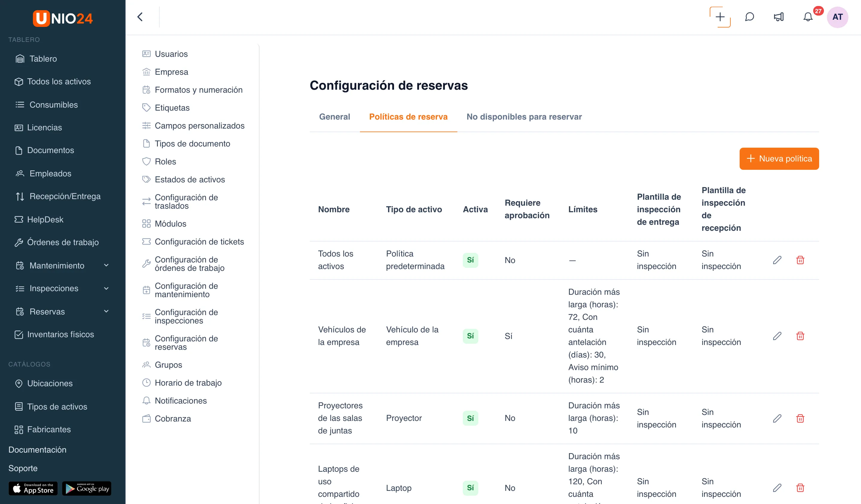This screenshot has width=861, height=504.
Task: Open the chat bubble icon
Action: (749, 17)
